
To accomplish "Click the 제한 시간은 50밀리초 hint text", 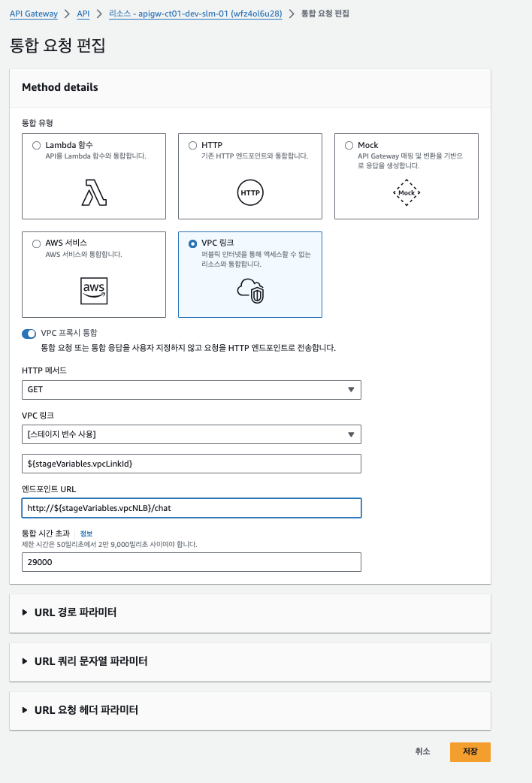I will [110, 544].
